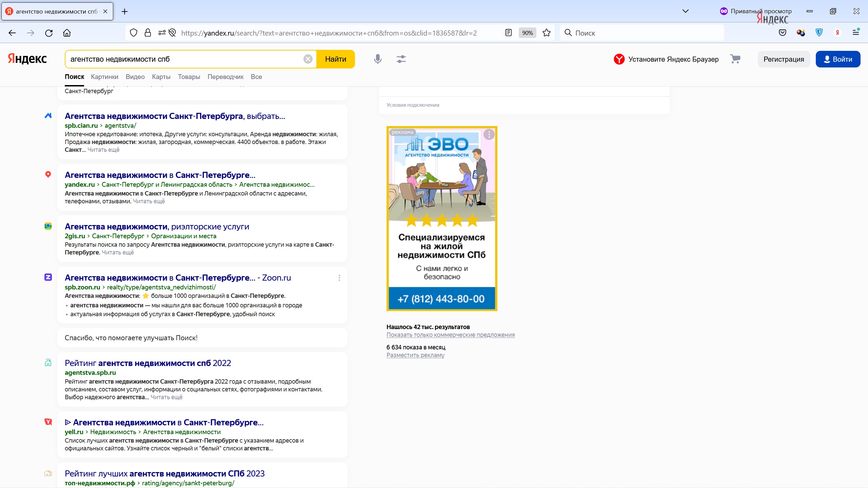Click the Войти button
Image resolution: width=868 pixels, height=488 pixels.
(x=838, y=59)
